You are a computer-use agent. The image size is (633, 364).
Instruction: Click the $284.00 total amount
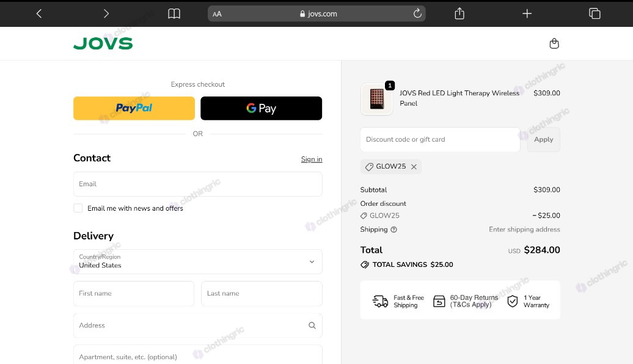pyautogui.click(x=542, y=250)
